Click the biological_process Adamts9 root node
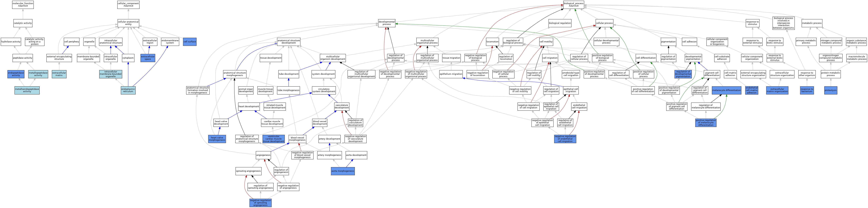The image size is (868, 208). [x=573, y=5]
